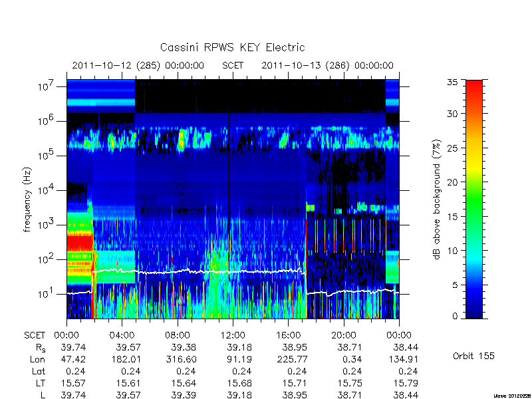Click the 10^2 frequency tick label
The height and width of the screenshot is (399, 532).
tap(47, 259)
